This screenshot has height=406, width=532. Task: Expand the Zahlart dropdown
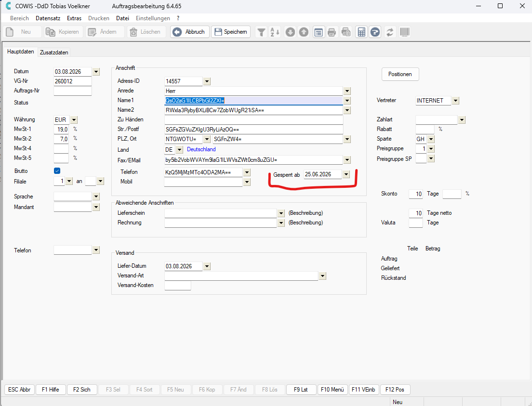(462, 120)
